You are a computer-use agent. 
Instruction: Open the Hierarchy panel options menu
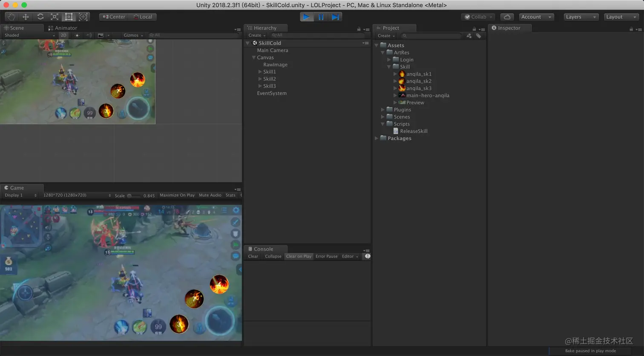[x=366, y=29]
